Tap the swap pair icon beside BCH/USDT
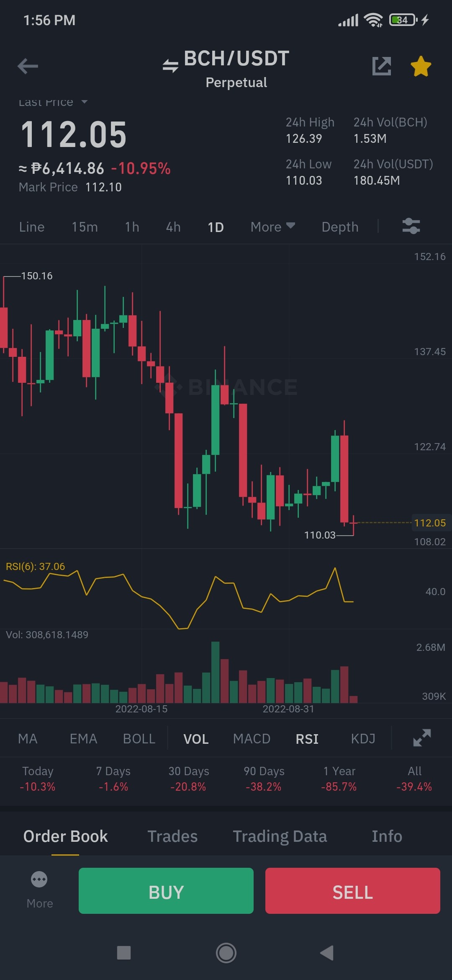Viewport: 452px width, 980px height. [x=170, y=66]
